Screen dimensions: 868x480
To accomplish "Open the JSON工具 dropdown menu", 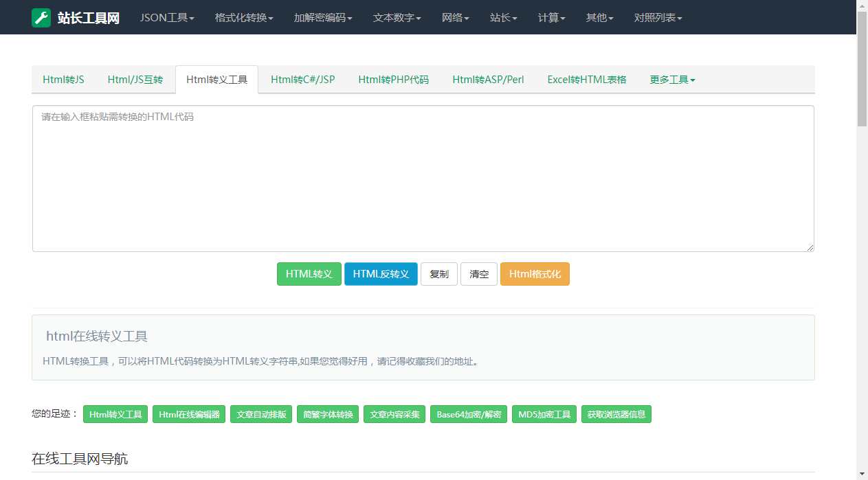I will [x=166, y=17].
